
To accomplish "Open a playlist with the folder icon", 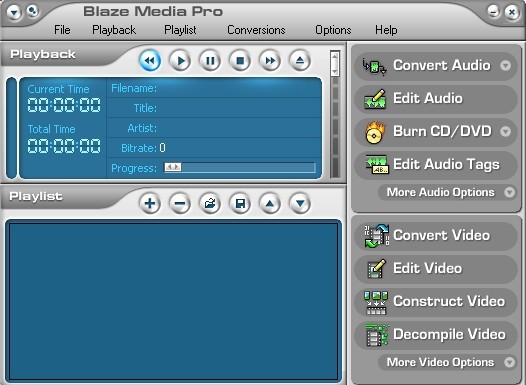I will click(210, 203).
